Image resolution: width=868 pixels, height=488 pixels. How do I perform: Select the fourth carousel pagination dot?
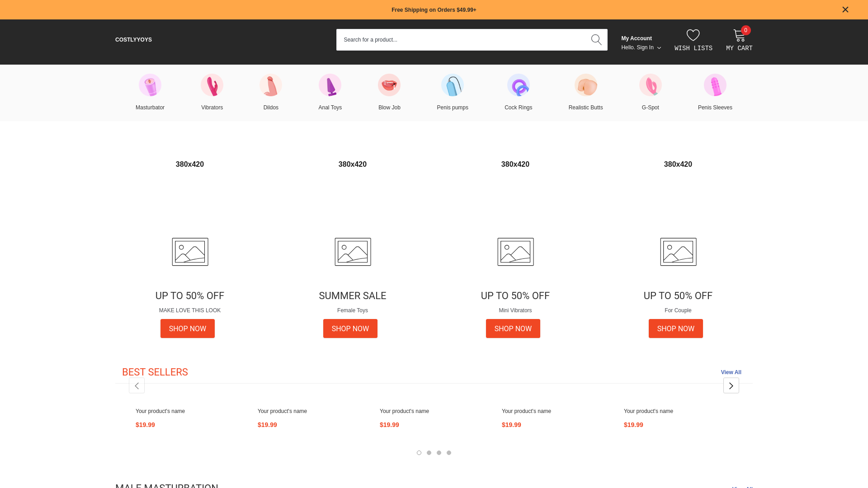coord(449,453)
